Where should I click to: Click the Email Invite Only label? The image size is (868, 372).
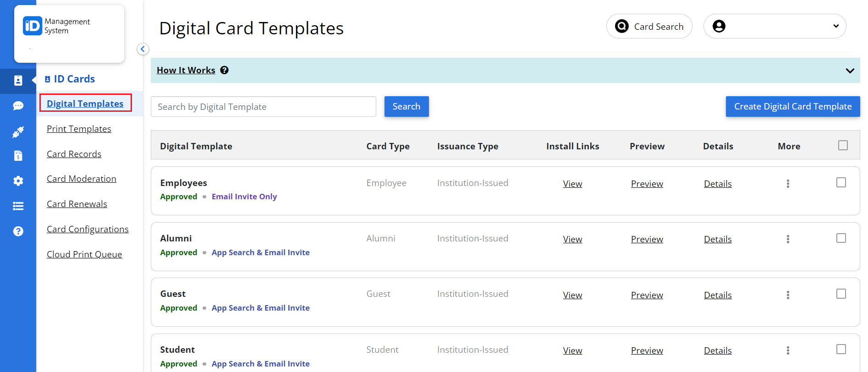(244, 197)
